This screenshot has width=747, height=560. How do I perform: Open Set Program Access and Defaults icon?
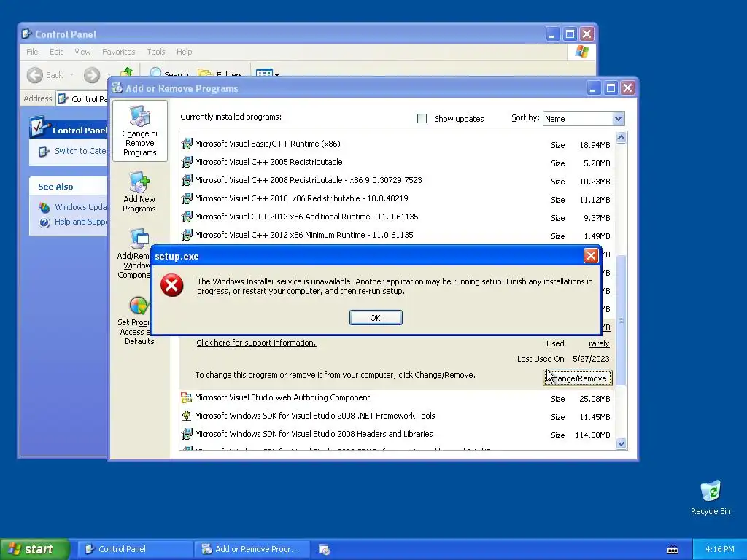pos(136,321)
